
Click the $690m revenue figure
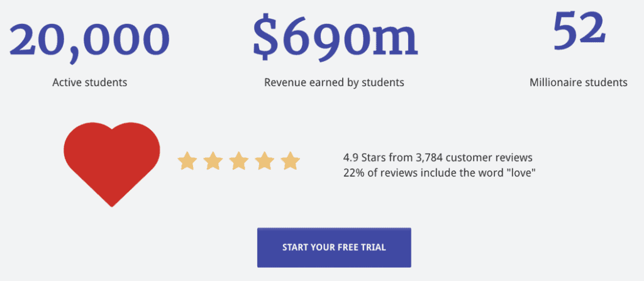coord(335,38)
